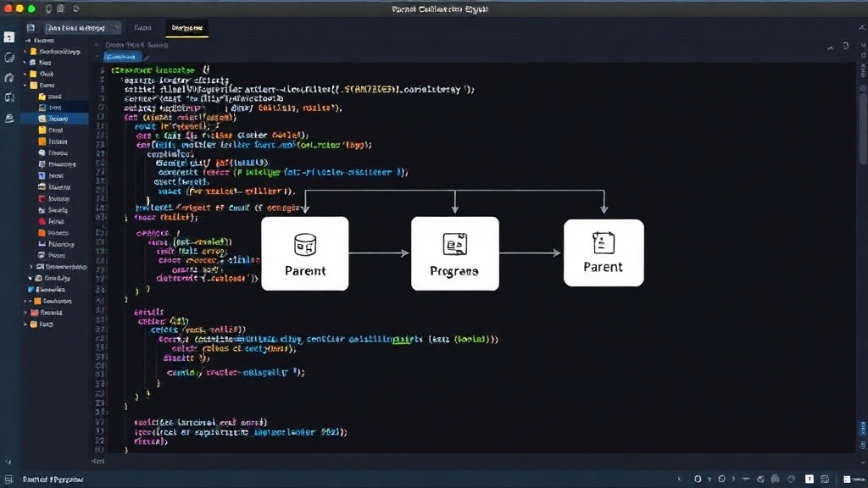Click the middle Programs diagram box
Viewport: 868px width, 488px height.
click(455, 253)
